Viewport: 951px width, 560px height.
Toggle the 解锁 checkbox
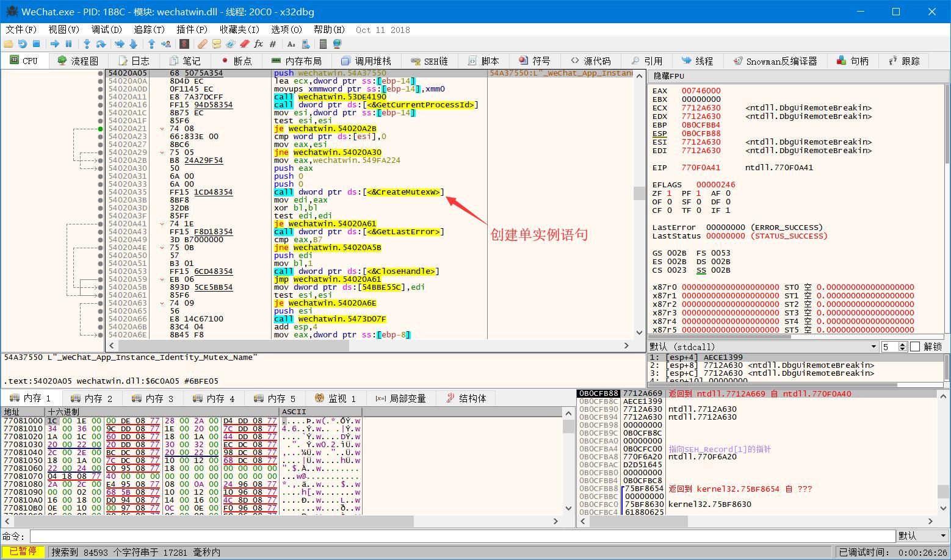915,346
